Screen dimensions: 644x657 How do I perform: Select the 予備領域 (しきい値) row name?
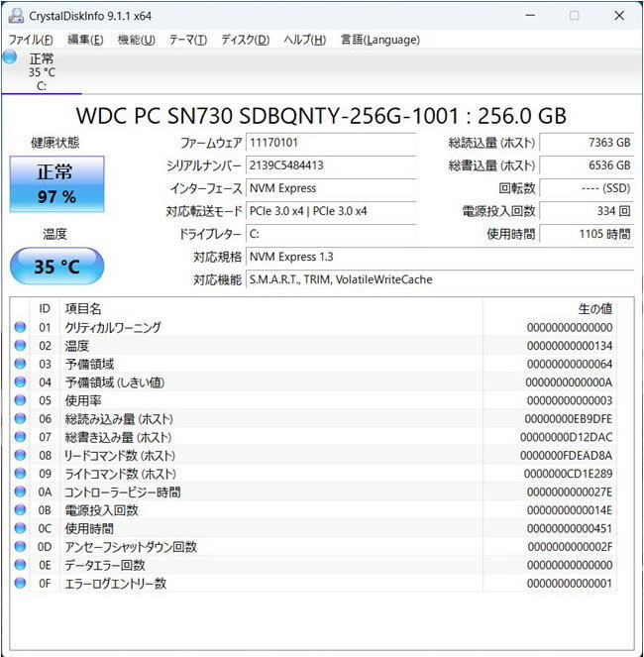click(x=114, y=383)
